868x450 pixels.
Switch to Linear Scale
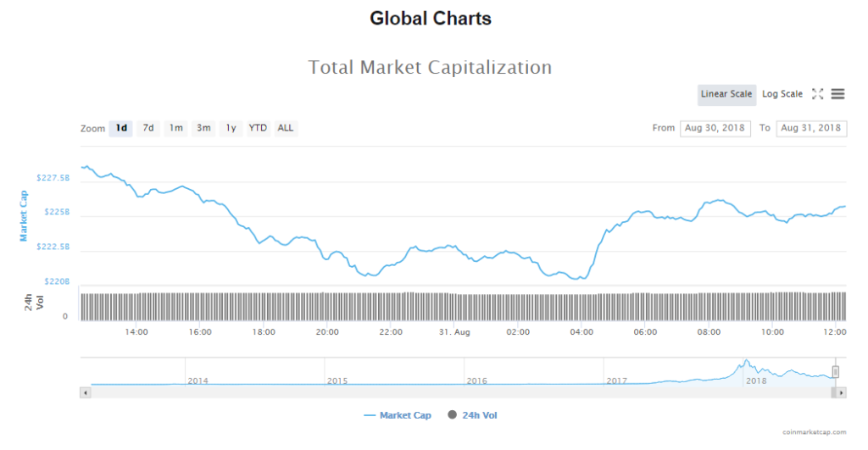tap(726, 94)
